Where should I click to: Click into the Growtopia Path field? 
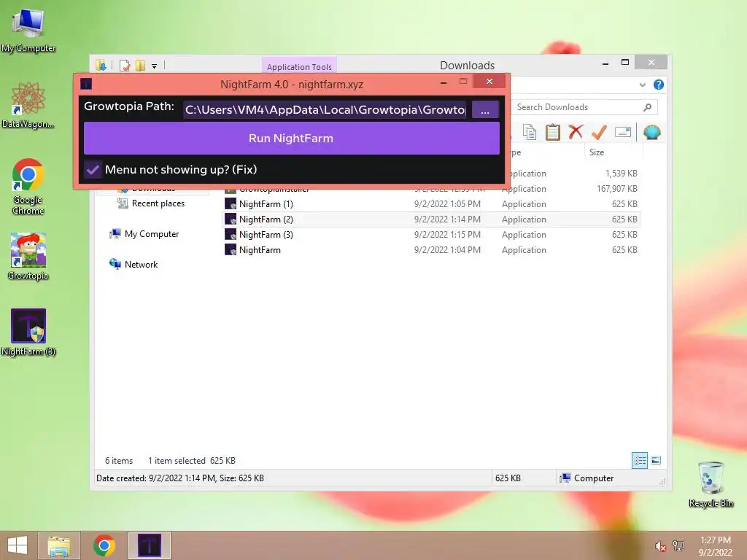pyautogui.click(x=325, y=110)
